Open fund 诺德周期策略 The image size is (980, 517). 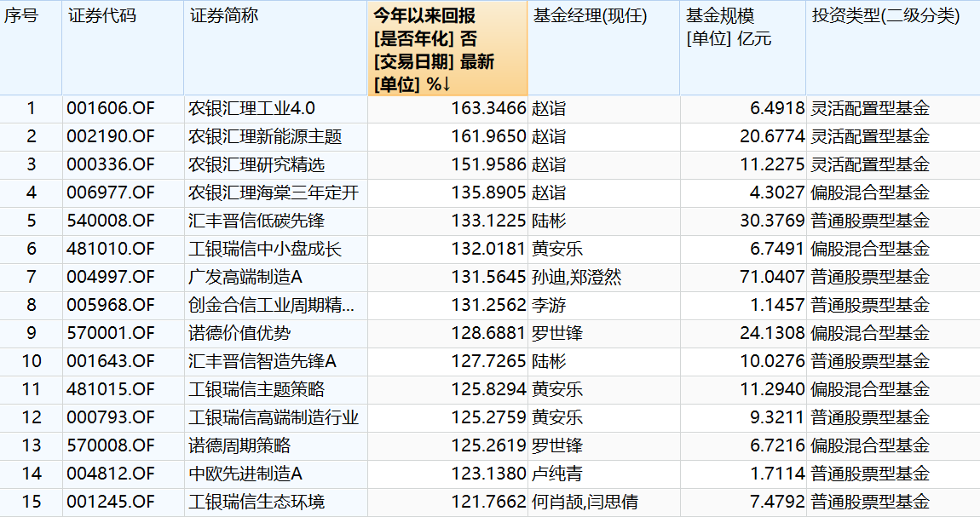[x=239, y=445]
